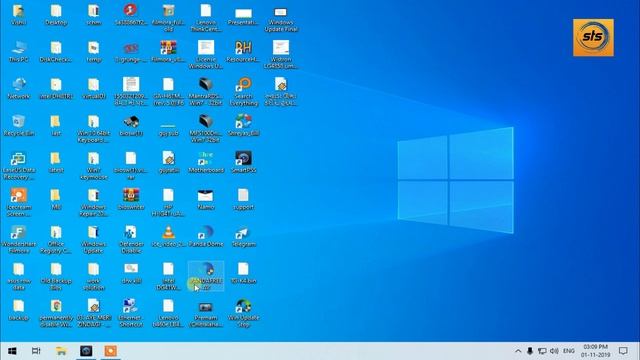The height and width of the screenshot is (360, 640).
Task: Select the Win Update Stop shortcut
Action: [x=243, y=313]
